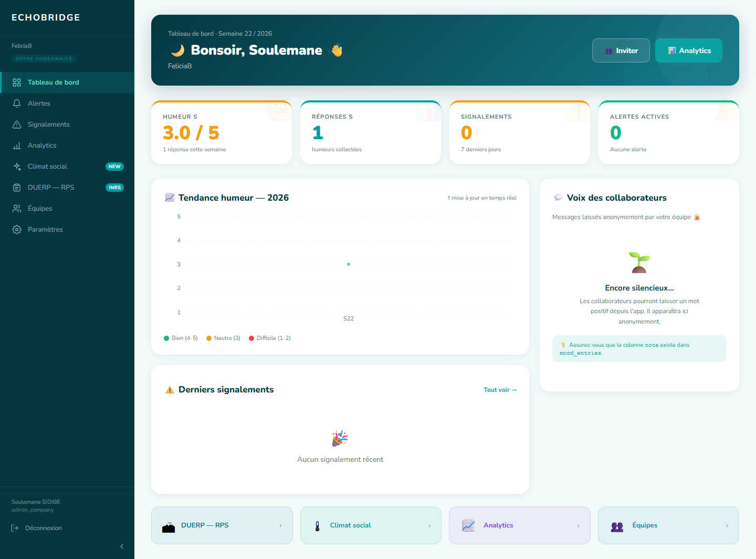The image size is (756, 559).
Task: Click the moon icon next to Bonsoir
Action: [178, 50]
